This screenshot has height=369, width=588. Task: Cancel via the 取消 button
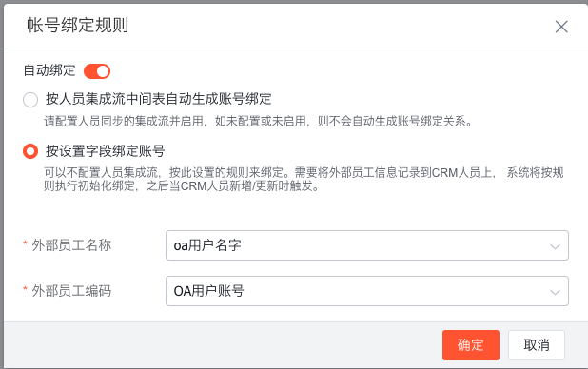point(537,345)
